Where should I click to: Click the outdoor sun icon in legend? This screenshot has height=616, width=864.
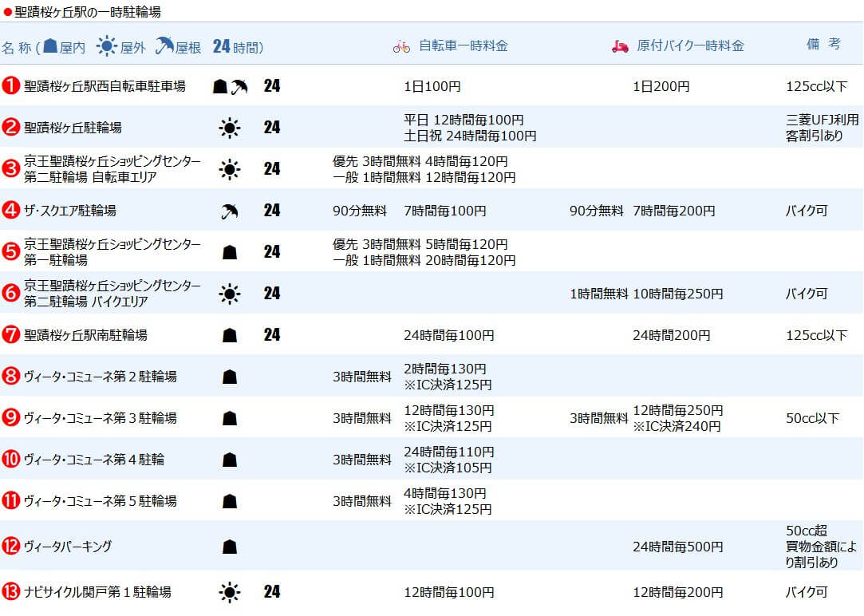(x=106, y=46)
